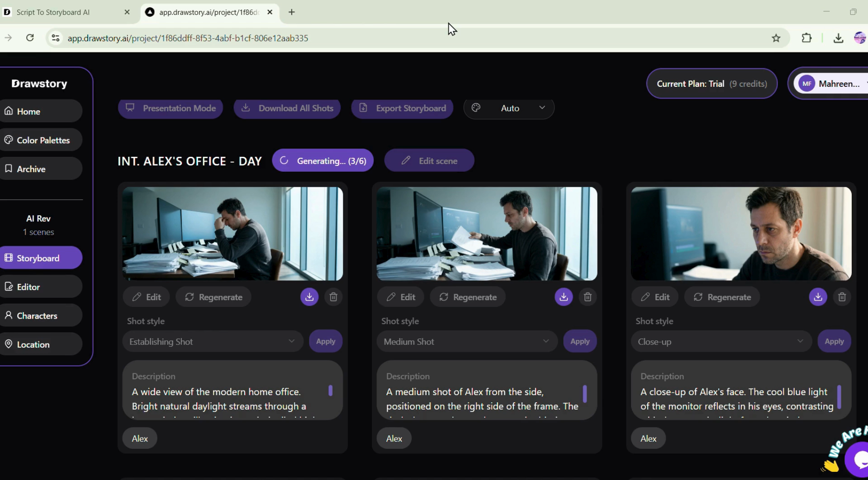Close the Script To Storyboard AI tab

coord(127,12)
